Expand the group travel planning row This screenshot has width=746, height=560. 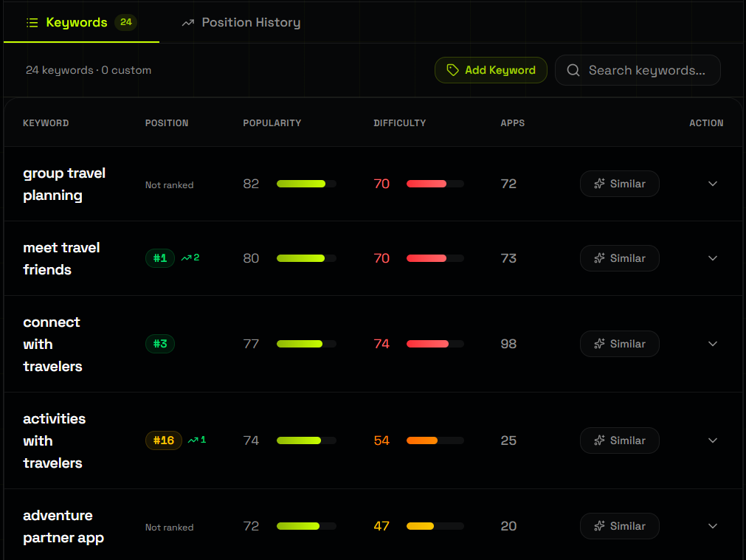click(712, 184)
